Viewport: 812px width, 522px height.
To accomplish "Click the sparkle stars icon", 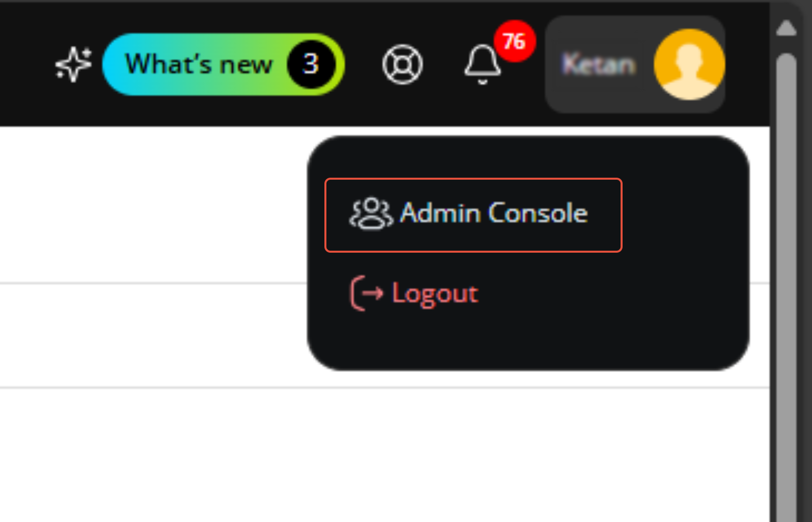I will click(74, 64).
